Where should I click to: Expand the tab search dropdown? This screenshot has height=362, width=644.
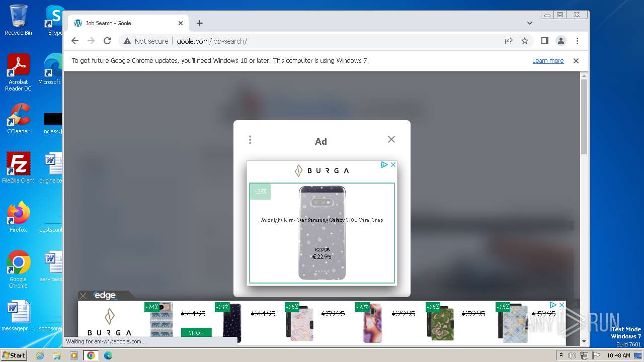coord(530,23)
